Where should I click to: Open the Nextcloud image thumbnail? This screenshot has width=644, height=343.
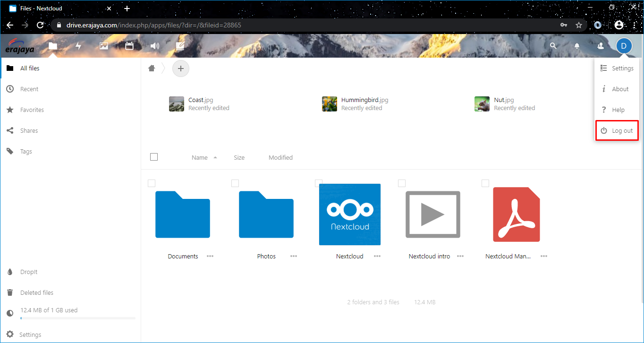tap(350, 214)
